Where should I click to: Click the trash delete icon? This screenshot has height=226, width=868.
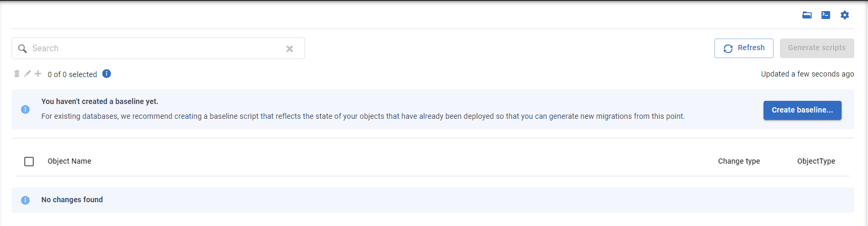17,74
